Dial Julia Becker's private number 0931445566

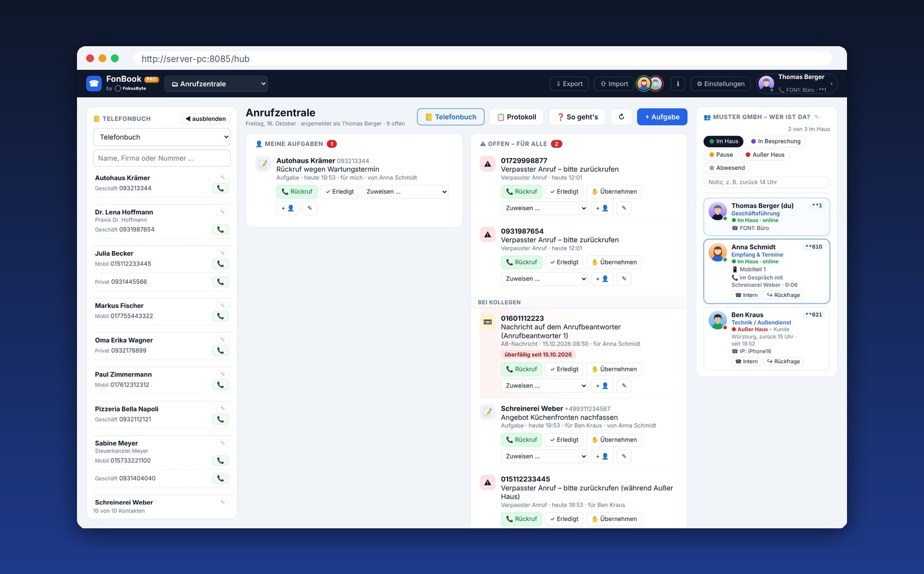[220, 282]
